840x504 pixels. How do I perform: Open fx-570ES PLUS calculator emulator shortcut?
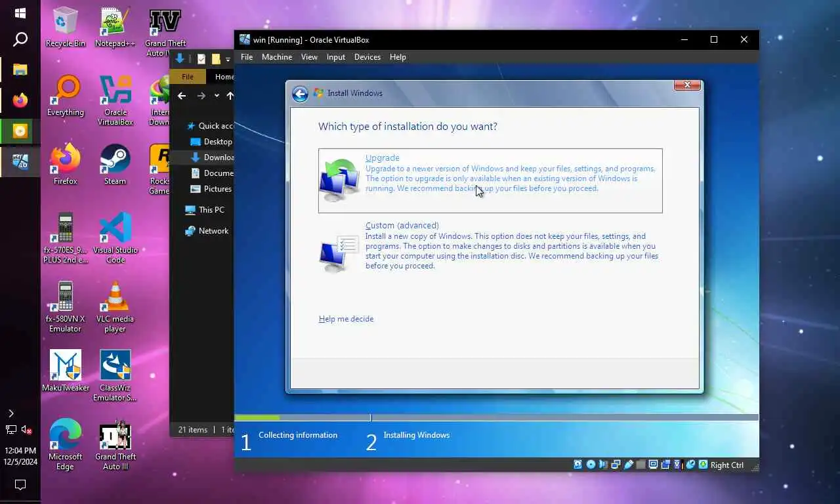65,238
